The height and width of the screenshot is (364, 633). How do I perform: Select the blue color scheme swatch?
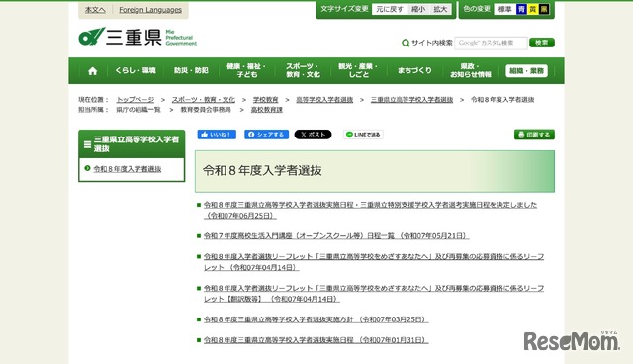click(x=521, y=9)
